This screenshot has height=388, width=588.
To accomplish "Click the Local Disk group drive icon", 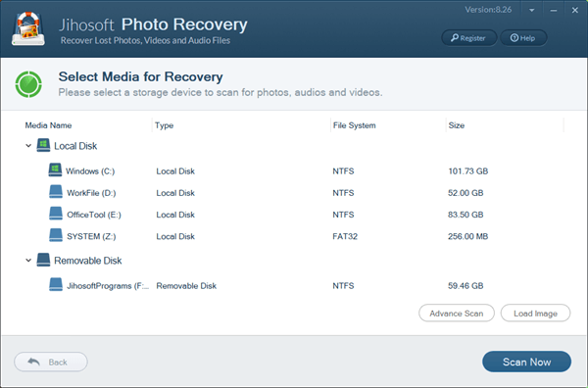I will (x=43, y=145).
